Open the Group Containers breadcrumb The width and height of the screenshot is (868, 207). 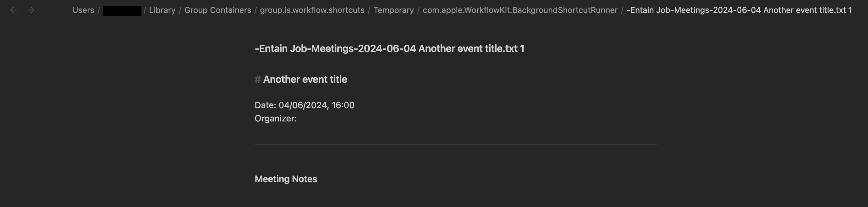217,10
